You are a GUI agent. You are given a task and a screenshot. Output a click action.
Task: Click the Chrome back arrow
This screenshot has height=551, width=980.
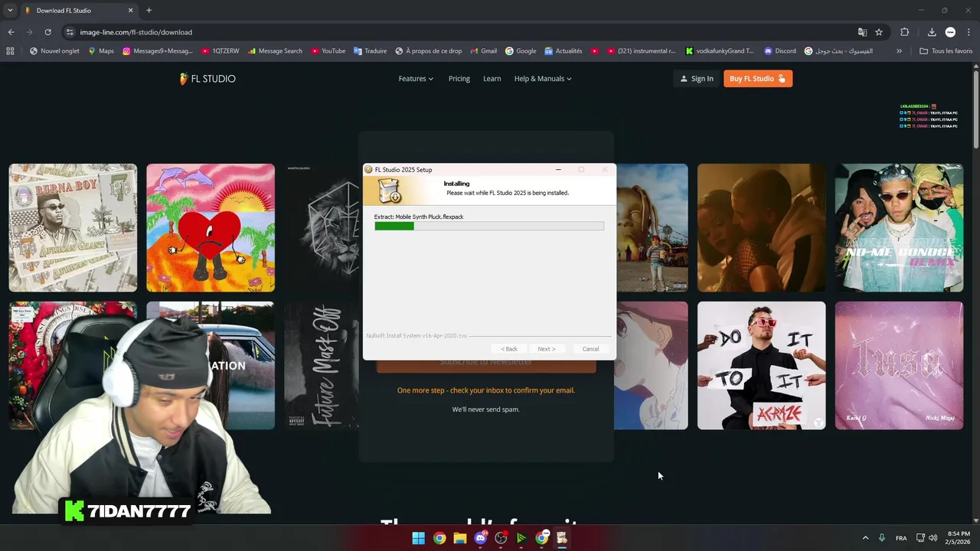(11, 32)
